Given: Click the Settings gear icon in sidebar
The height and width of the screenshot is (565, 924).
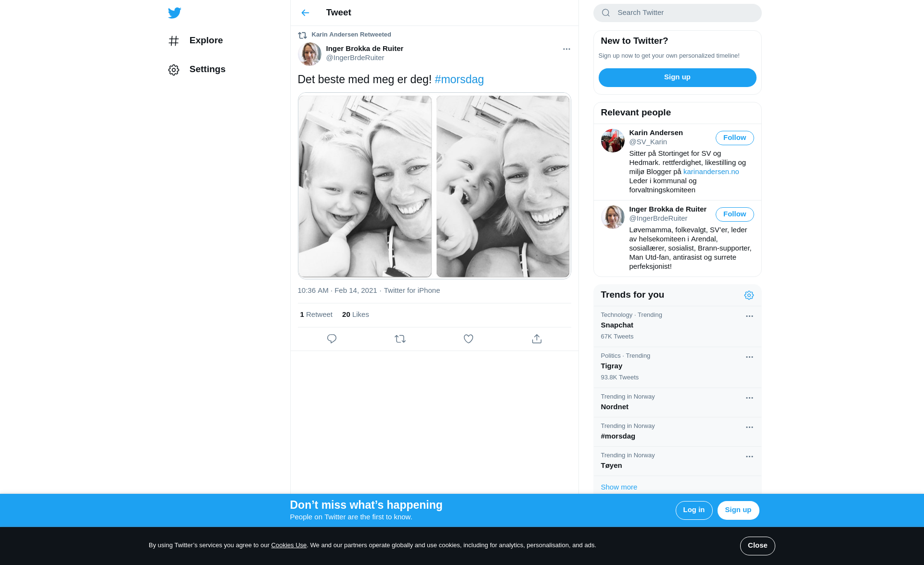Looking at the screenshot, I should pos(174,70).
